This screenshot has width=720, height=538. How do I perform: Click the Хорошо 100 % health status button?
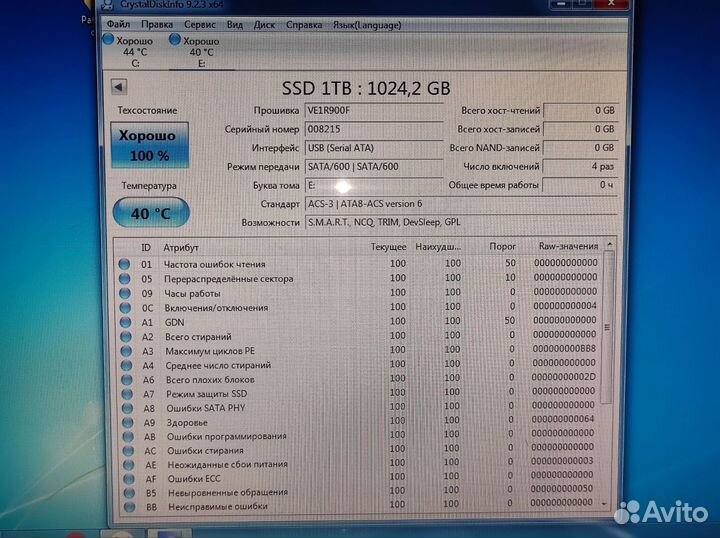[x=149, y=145]
